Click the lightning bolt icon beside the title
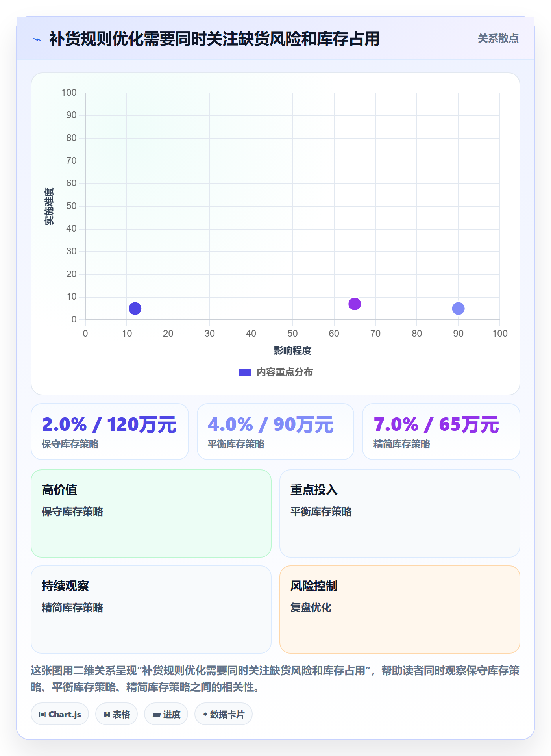551x756 pixels. [37, 39]
